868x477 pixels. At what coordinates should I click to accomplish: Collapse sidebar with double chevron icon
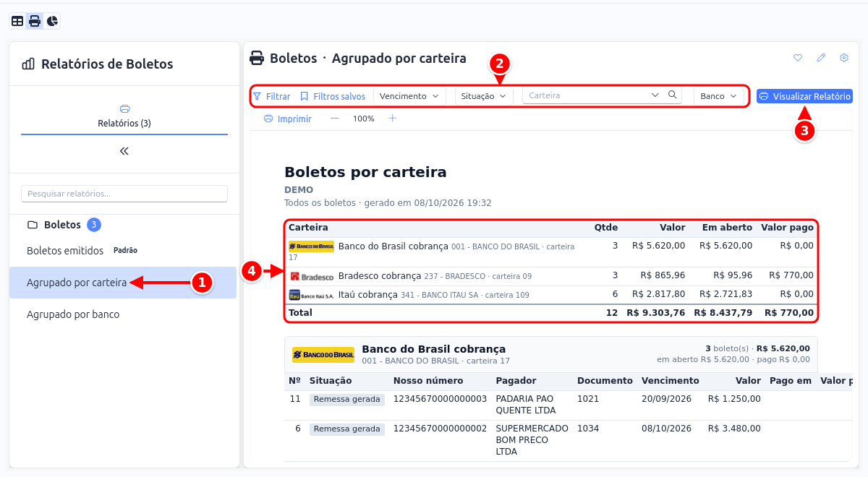(x=124, y=151)
